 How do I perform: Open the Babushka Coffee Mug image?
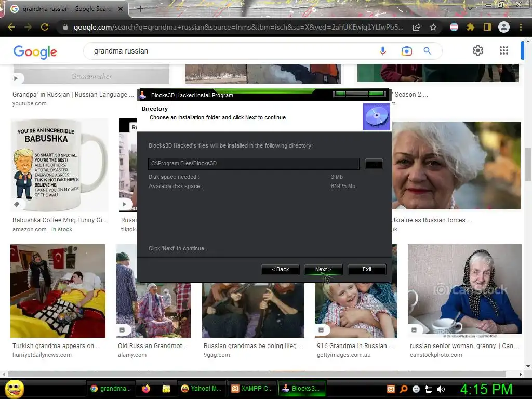pos(59,165)
